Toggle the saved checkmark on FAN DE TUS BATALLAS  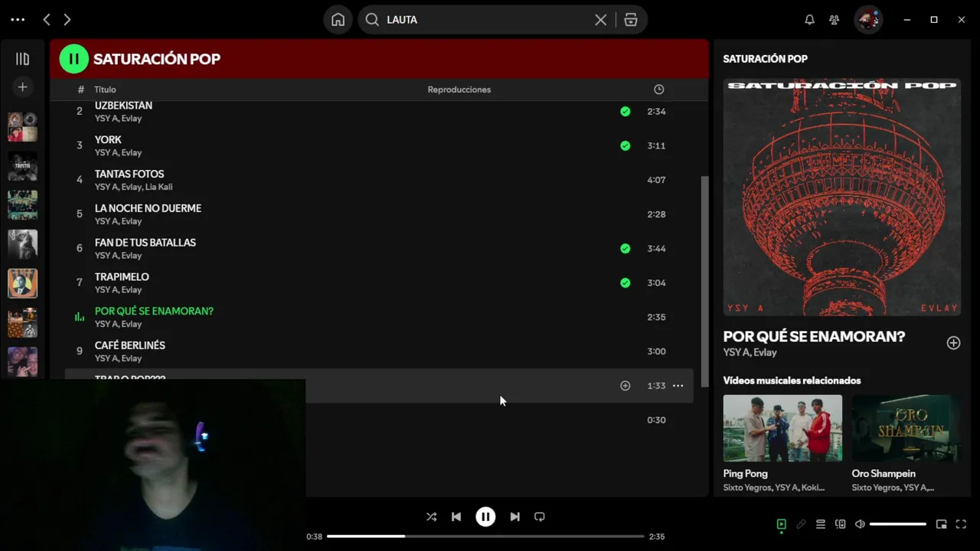[x=626, y=249]
